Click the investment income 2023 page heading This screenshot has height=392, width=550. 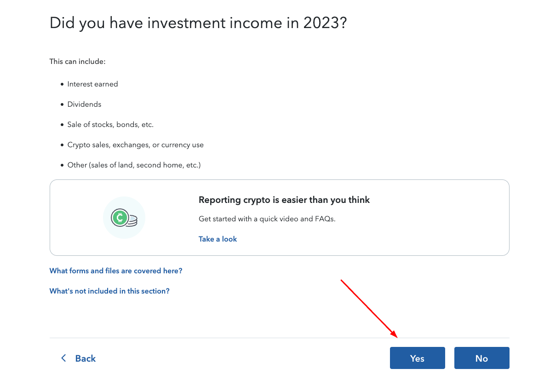(x=198, y=23)
